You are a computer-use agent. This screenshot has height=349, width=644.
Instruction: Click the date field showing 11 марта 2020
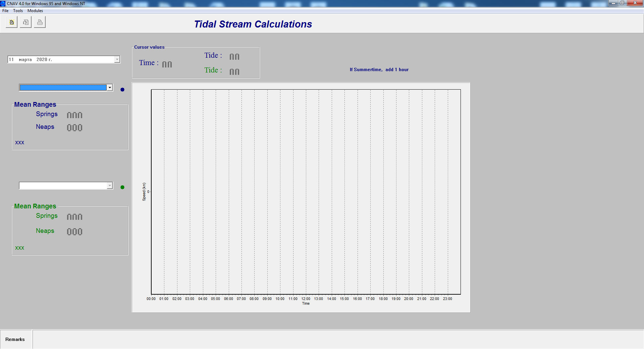point(60,59)
